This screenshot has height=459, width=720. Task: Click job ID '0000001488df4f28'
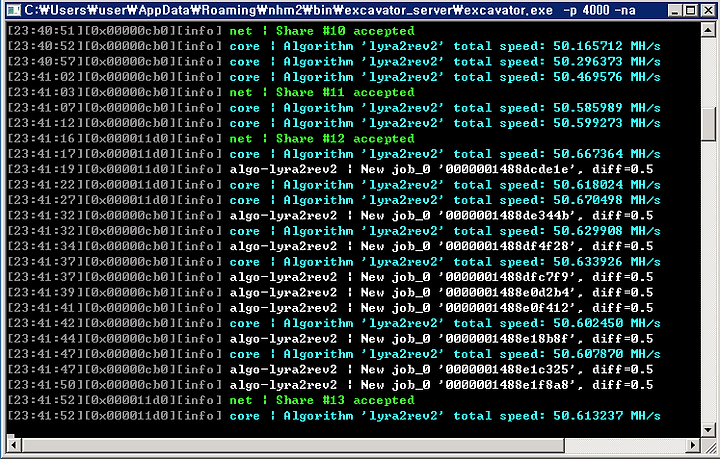click(507, 246)
